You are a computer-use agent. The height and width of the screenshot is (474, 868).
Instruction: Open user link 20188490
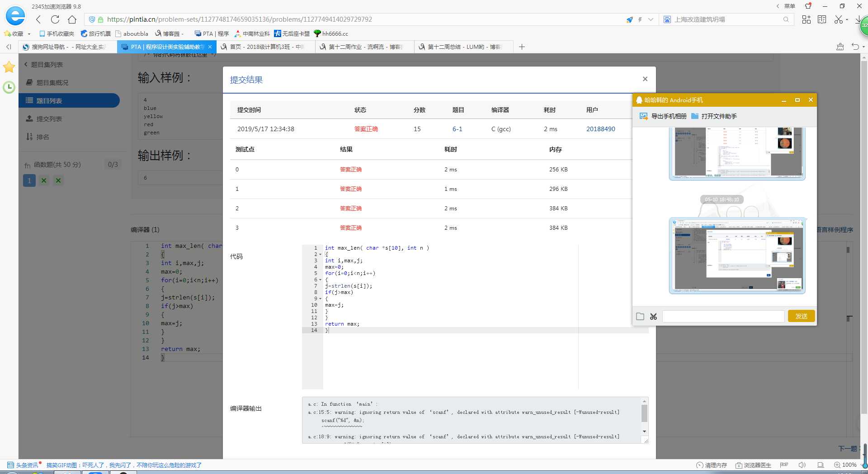click(x=601, y=129)
